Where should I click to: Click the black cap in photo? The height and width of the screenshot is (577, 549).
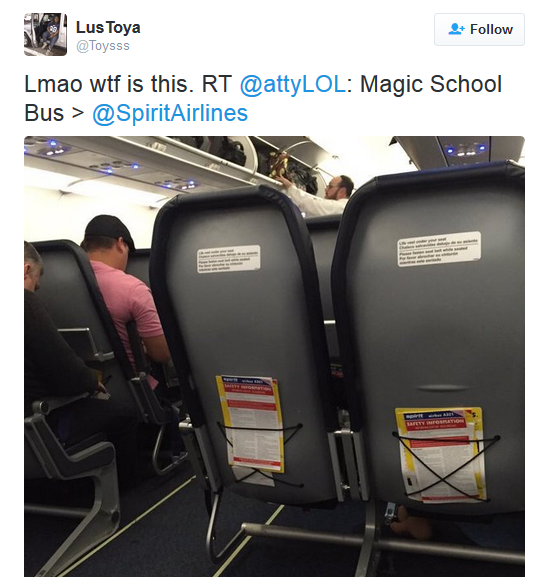tap(109, 229)
